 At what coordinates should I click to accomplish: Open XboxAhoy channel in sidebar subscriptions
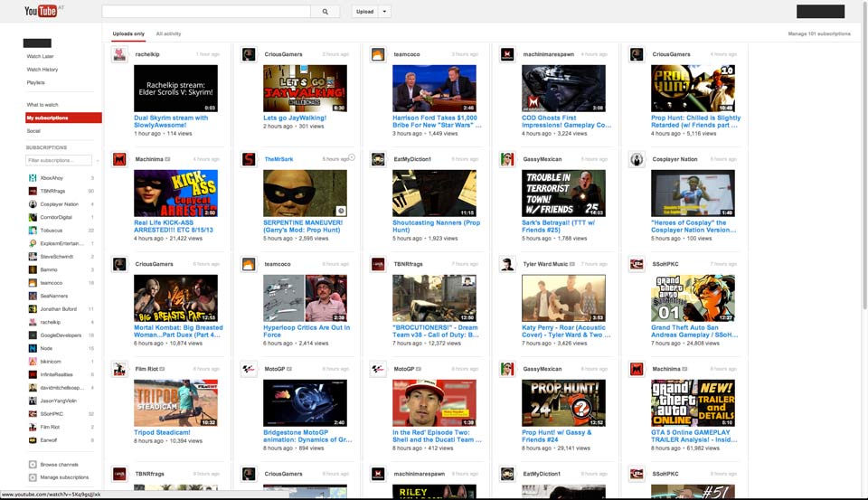52,178
